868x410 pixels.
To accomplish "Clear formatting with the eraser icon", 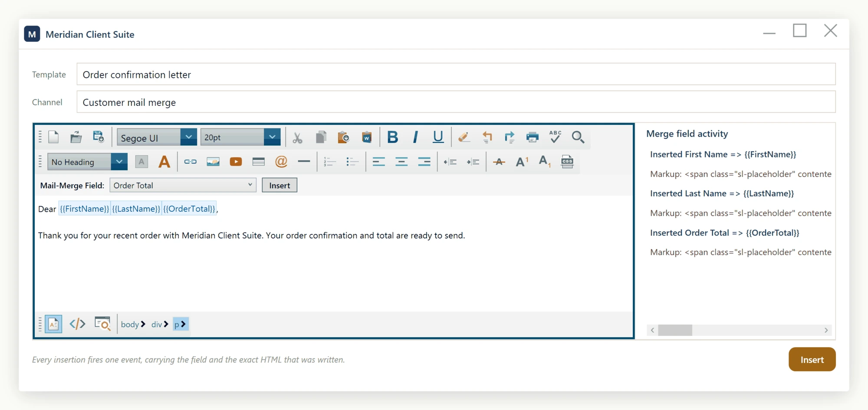I will 464,137.
